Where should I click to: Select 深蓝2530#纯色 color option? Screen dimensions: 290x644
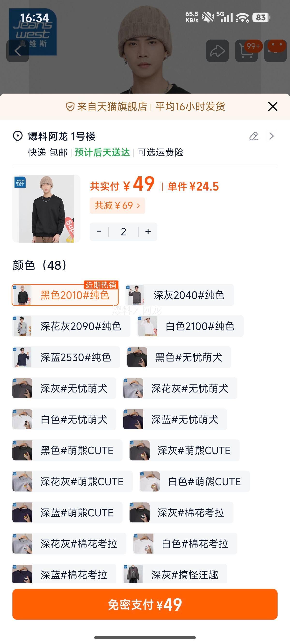click(66, 357)
